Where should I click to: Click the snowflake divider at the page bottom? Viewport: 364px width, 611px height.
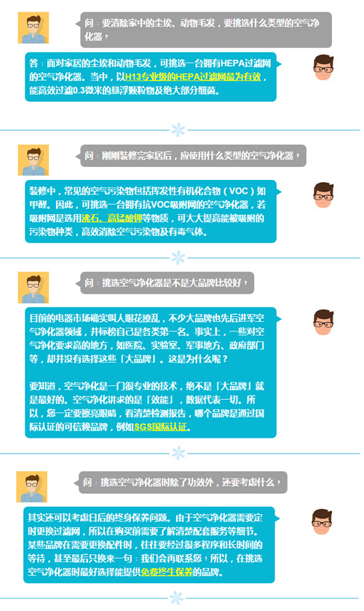pyautogui.click(x=177, y=598)
